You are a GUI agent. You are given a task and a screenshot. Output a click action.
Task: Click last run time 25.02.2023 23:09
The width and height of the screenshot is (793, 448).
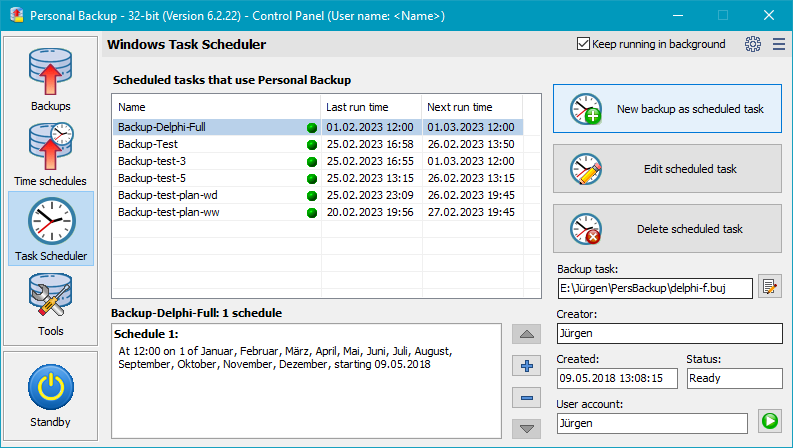(370, 195)
